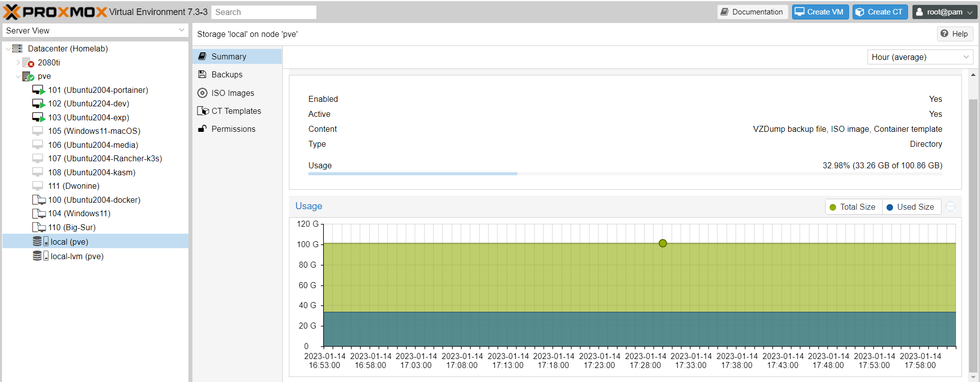Click running VM icon for 101 Ubuntu2004-portainer
This screenshot has height=382, width=980.
[38, 90]
